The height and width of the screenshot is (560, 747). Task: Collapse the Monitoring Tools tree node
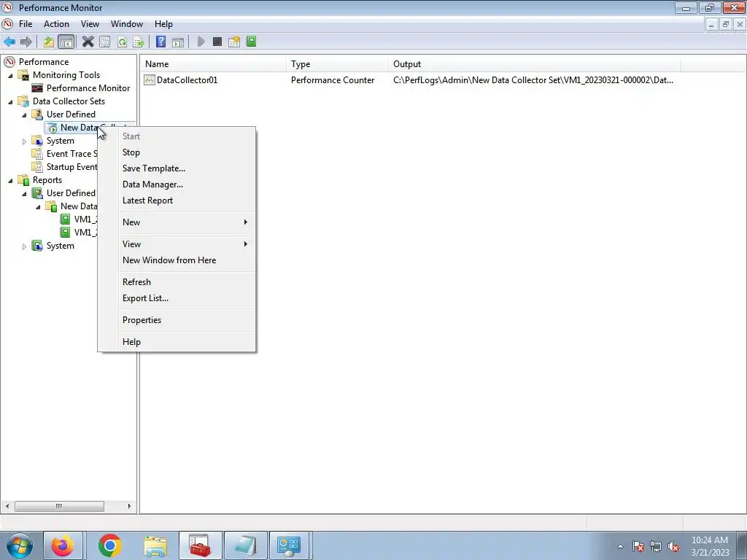coord(10,76)
